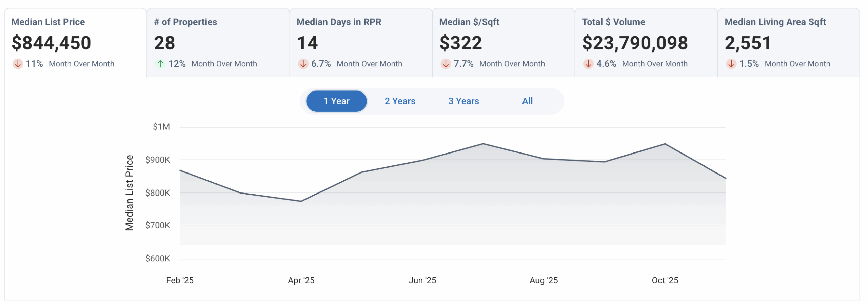The image size is (868, 305).
Task: Open the Total $ Volume tab
Action: tap(646, 43)
